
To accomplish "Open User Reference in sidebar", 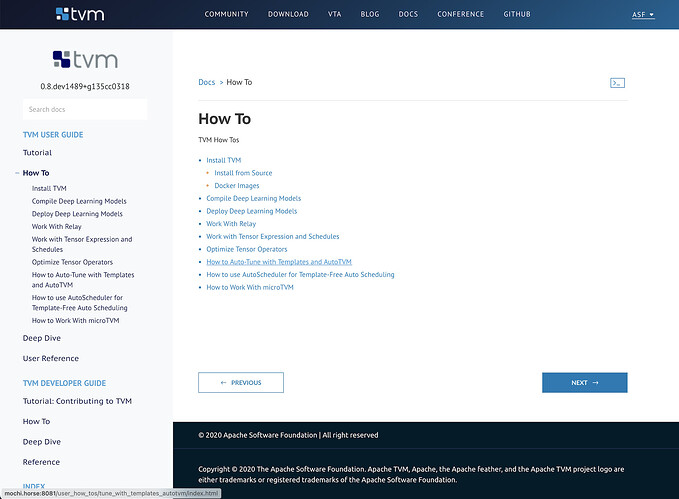I will coord(51,358).
